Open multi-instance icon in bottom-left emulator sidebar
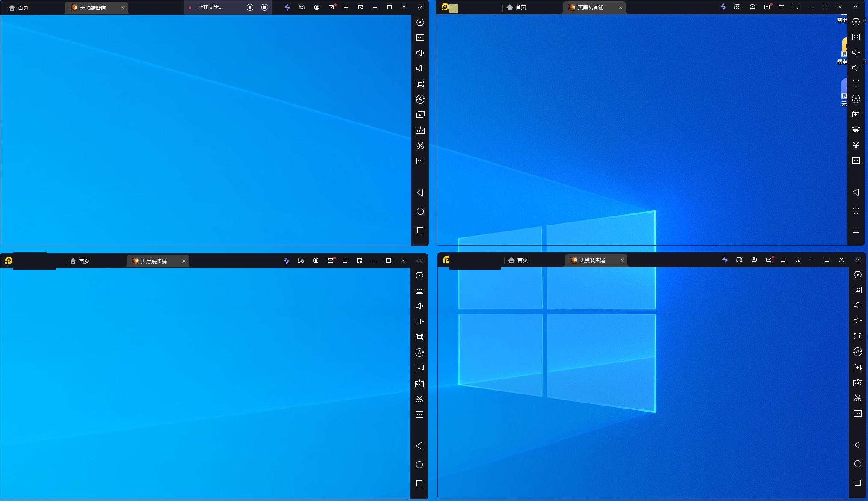The width and height of the screenshot is (868, 501). (419, 368)
